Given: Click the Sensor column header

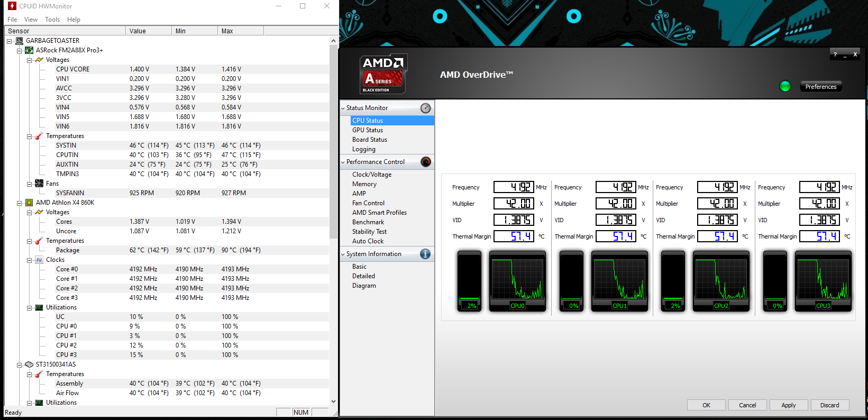Looking at the screenshot, I should [65, 31].
